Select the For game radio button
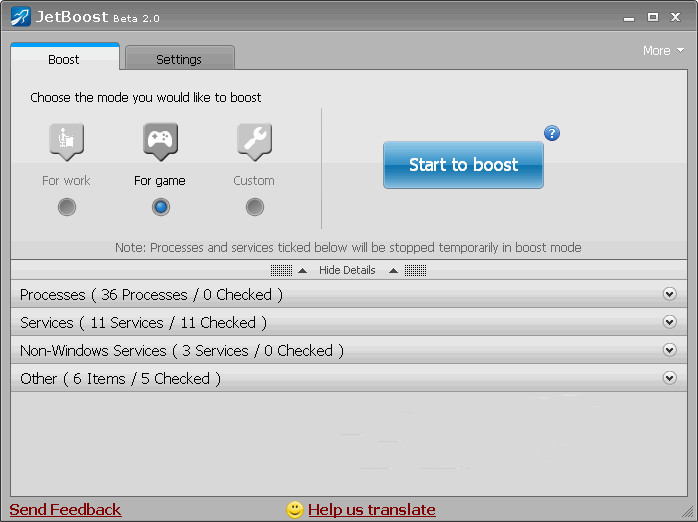This screenshot has height=522, width=698. (x=161, y=207)
